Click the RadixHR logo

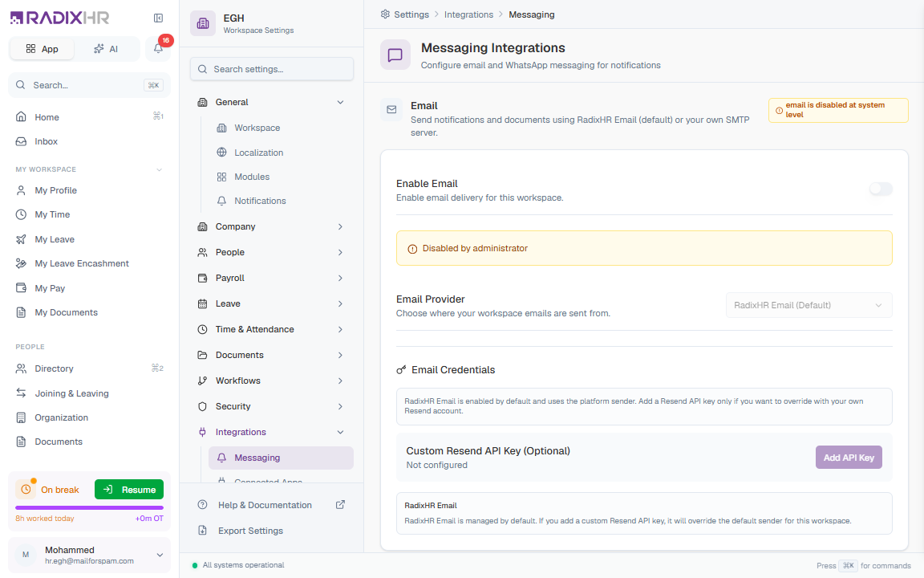click(x=59, y=18)
